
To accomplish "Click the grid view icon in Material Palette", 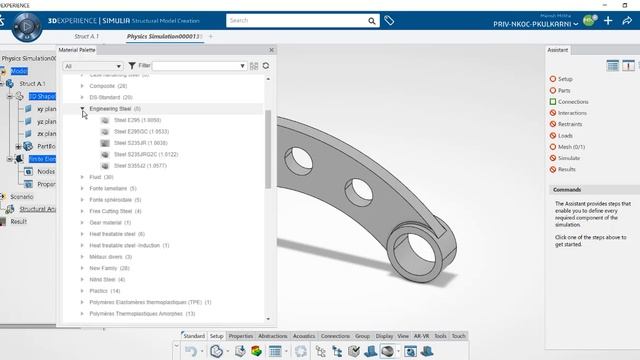I will point(254,66).
